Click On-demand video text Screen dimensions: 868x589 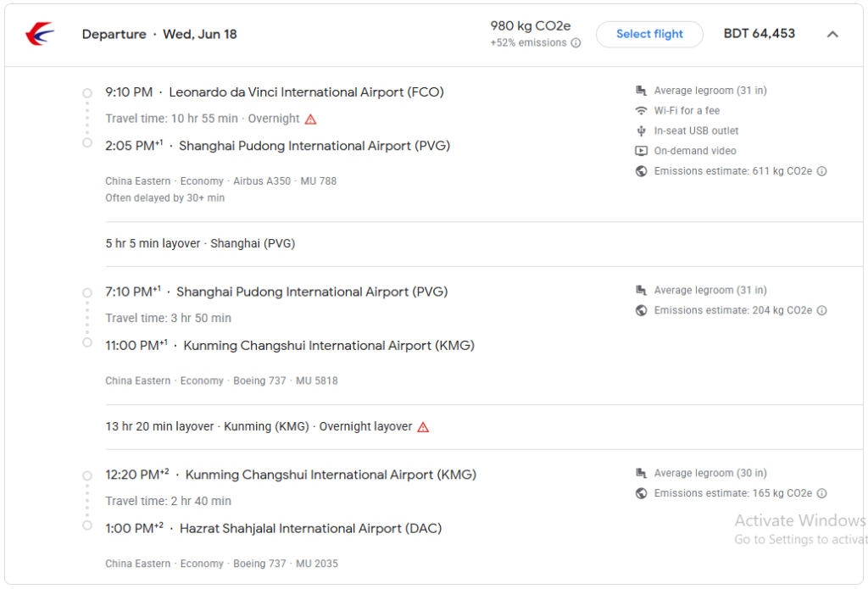695,151
